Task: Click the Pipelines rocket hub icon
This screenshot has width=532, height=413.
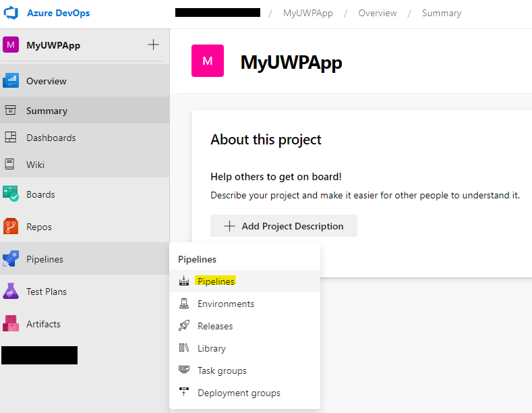Action: pyautogui.click(x=11, y=259)
